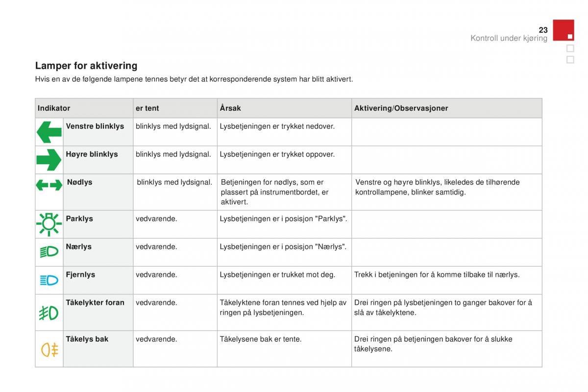588x392 pixels.
Task: Click the blue Fjernlys main beam icon
Action: click(49, 280)
